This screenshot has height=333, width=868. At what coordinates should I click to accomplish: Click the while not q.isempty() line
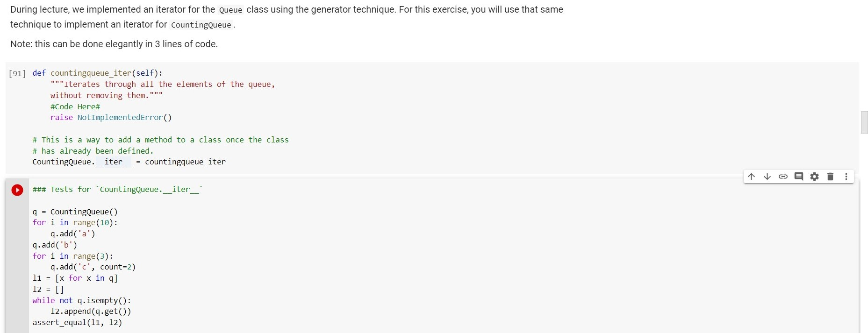82,300
